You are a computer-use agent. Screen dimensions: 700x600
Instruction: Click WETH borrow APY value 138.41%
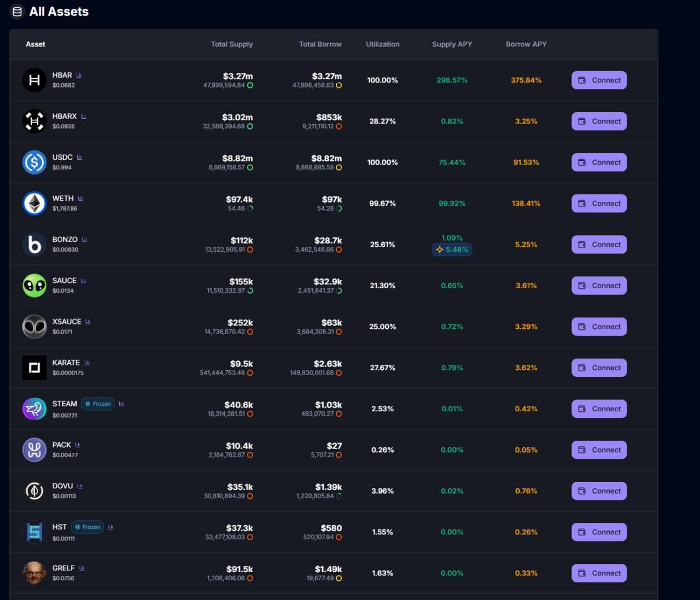click(526, 203)
